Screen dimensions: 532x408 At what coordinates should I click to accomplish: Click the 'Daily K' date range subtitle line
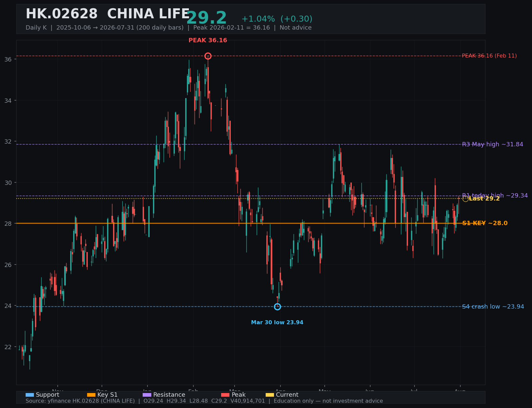pyautogui.click(x=169, y=28)
